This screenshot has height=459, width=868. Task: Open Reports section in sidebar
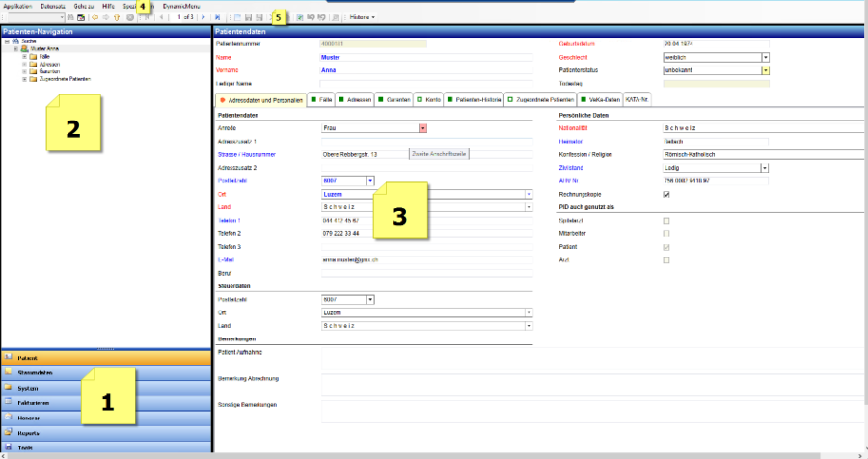tap(29, 432)
